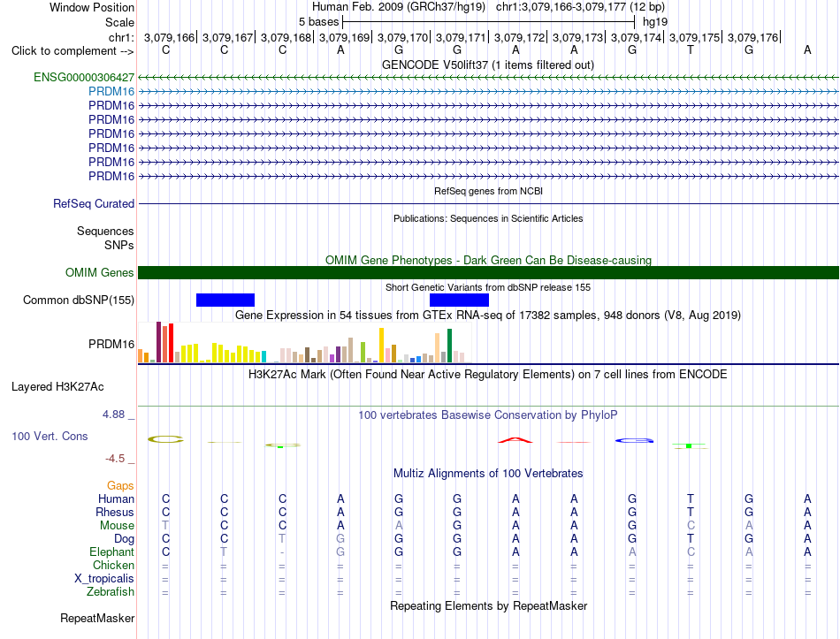Click the Dog species label
Image resolution: width=840 pixels, height=639 pixels.
pos(124,539)
